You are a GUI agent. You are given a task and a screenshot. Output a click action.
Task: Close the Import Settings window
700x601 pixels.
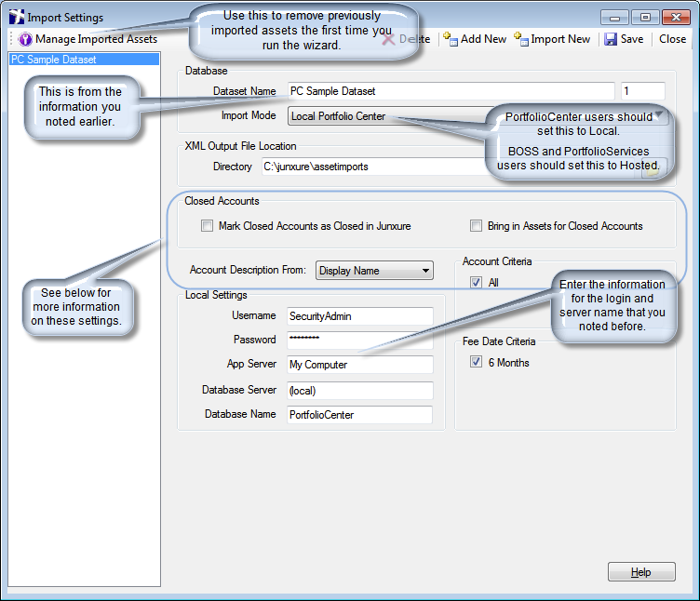click(676, 18)
